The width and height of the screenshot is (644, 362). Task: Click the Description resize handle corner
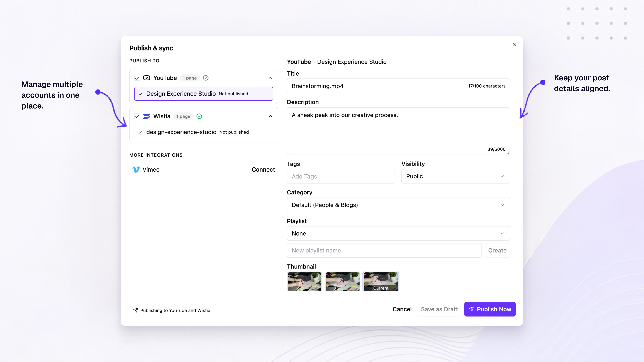point(508,153)
